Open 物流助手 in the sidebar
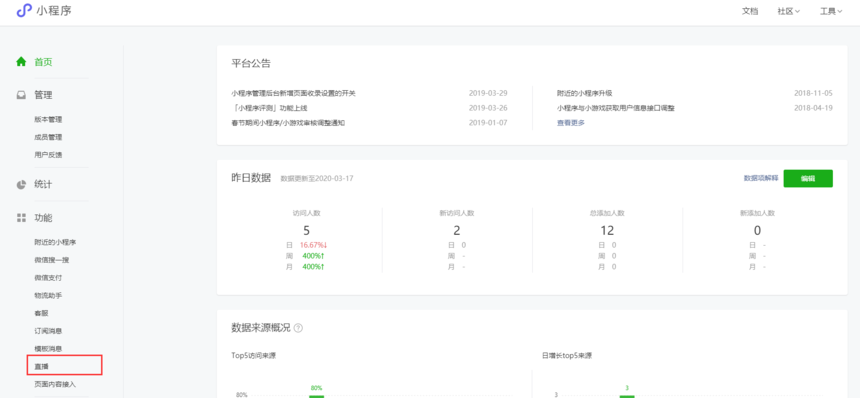 point(48,295)
